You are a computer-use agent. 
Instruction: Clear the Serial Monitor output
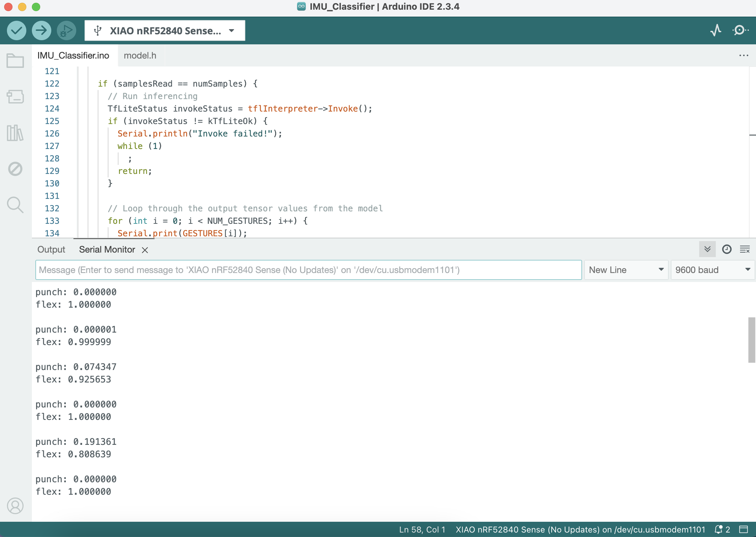pyautogui.click(x=745, y=249)
